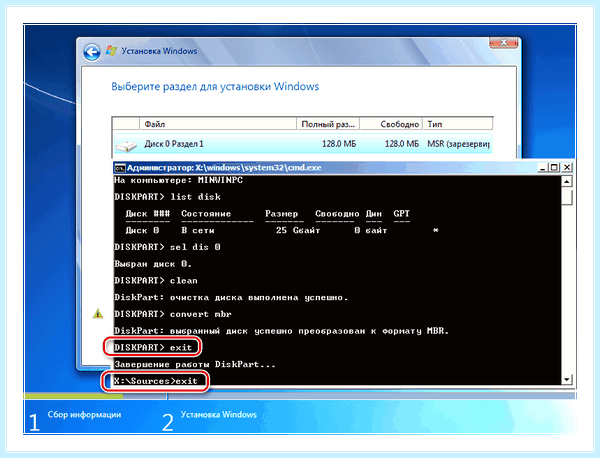
Task: Click the yellow warning triangle icon
Action: click(98, 314)
